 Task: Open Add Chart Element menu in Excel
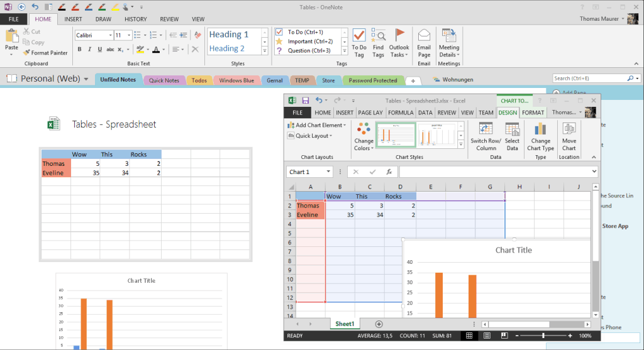click(x=317, y=125)
